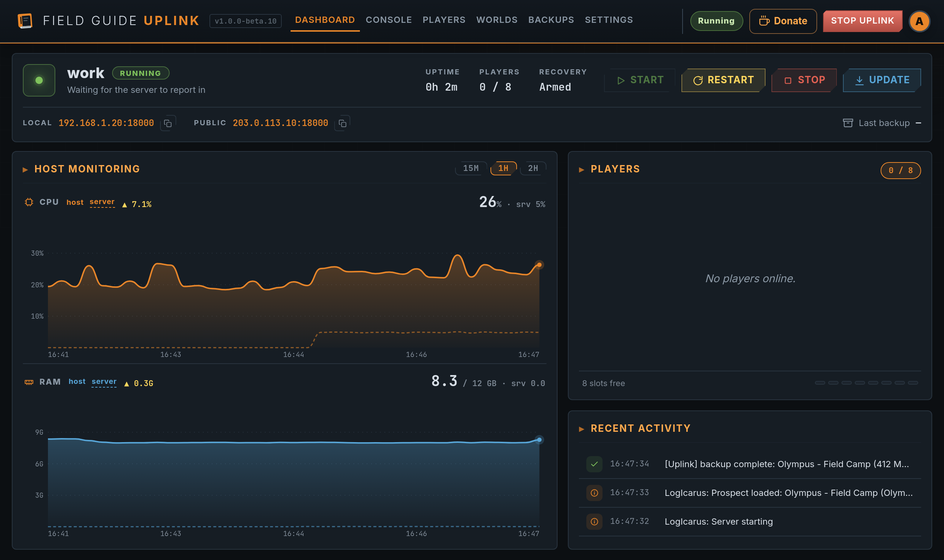This screenshot has width=944, height=560.
Task: Click the Last backup label
Action: click(x=884, y=123)
